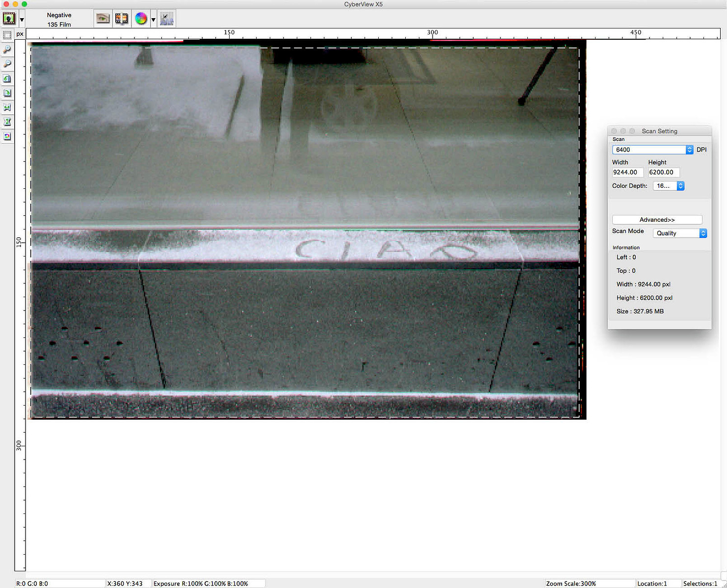Click Negative 135 Film type label
The image size is (727, 588).
point(59,20)
